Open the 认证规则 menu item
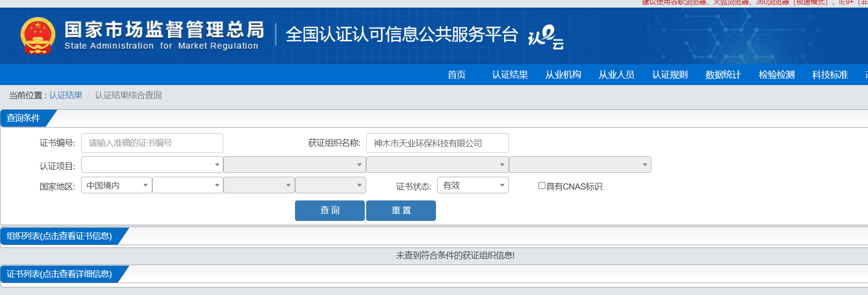The height and width of the screenshot is (295, 868). click(670, 75)
